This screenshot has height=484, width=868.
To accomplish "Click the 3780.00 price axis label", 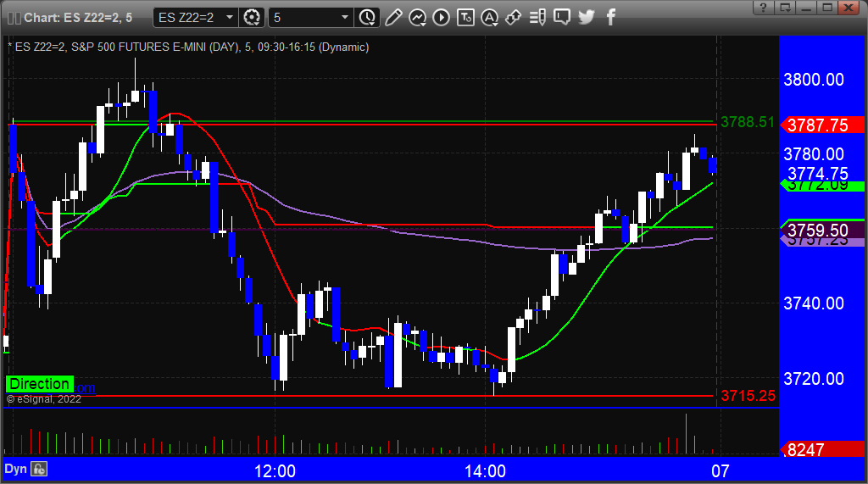I will [814, 154].
